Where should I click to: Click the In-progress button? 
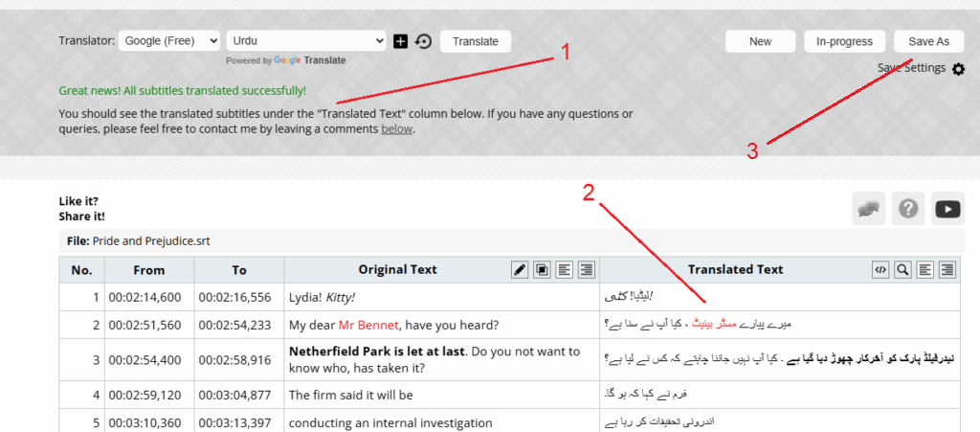click(x=844, y=41)
